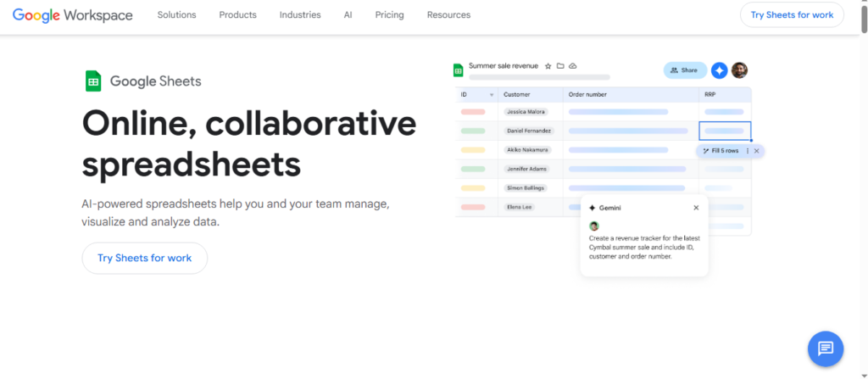The height and width of the screenshot is (379, 868).
Task: Open the three-dot menu on Fill chip
Action: click(748, 151)
